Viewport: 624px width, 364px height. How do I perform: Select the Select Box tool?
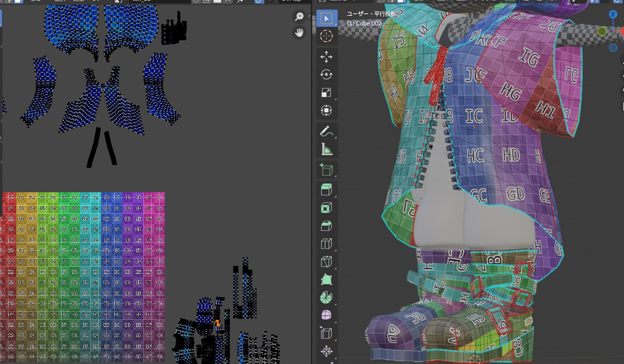pyautogui.click(x=326, y=18)
